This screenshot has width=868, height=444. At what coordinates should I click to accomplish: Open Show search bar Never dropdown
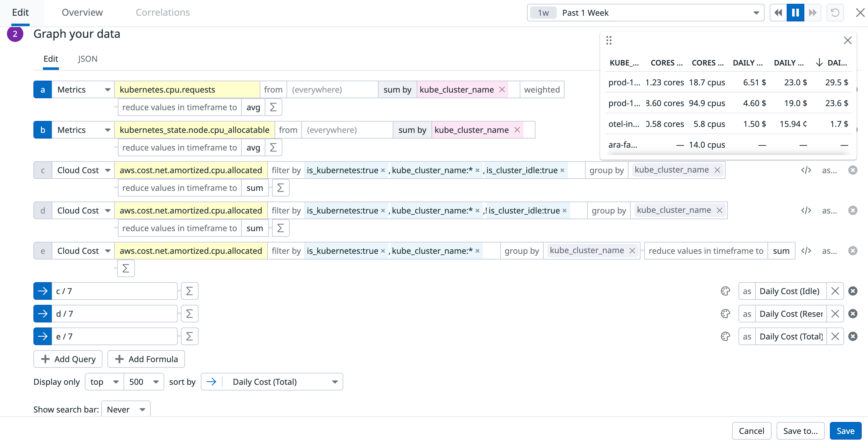tap(125, 409)
